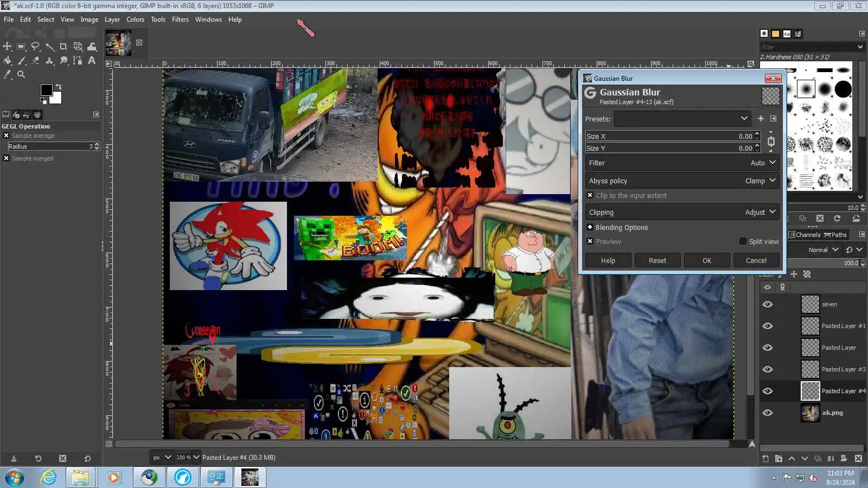
Task: Open the Presets dropdown
Action: (682, 119)
